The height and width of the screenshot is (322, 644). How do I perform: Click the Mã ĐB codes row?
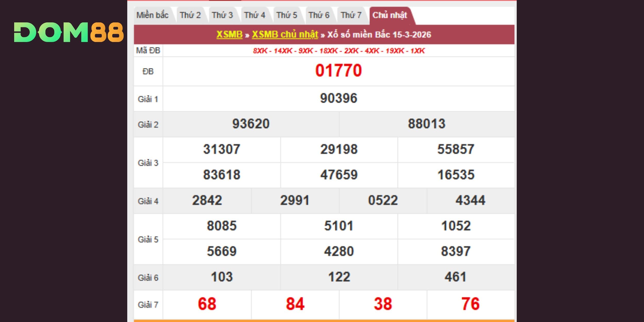point(338,51)
